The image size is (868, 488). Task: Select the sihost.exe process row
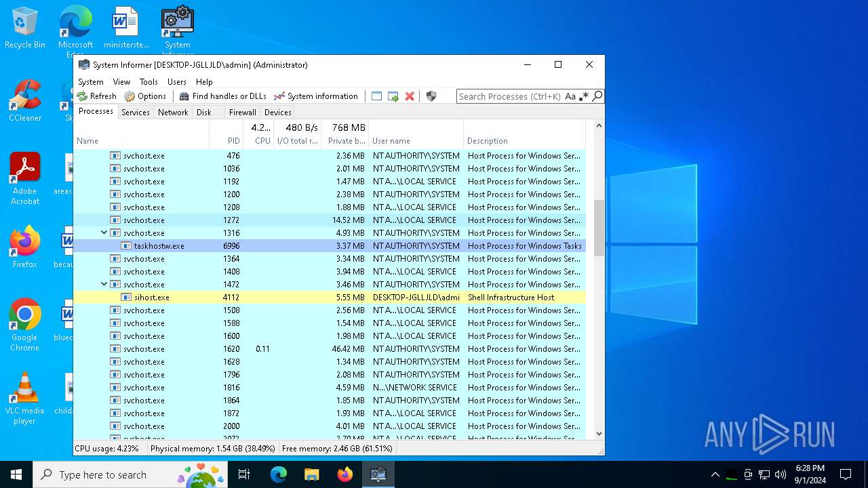point(330,298)
